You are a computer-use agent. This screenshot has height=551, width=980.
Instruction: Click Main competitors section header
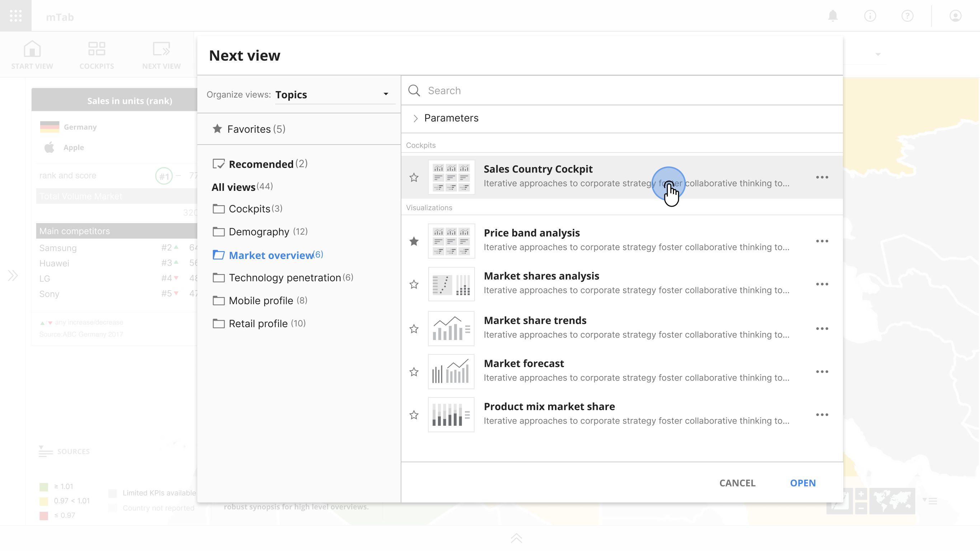117,231
